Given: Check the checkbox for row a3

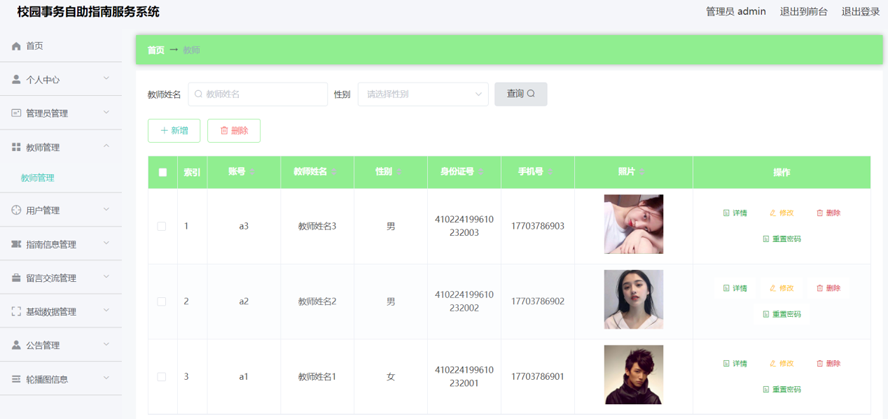Looking at the screenshot, I should click(x=162, y=226).
